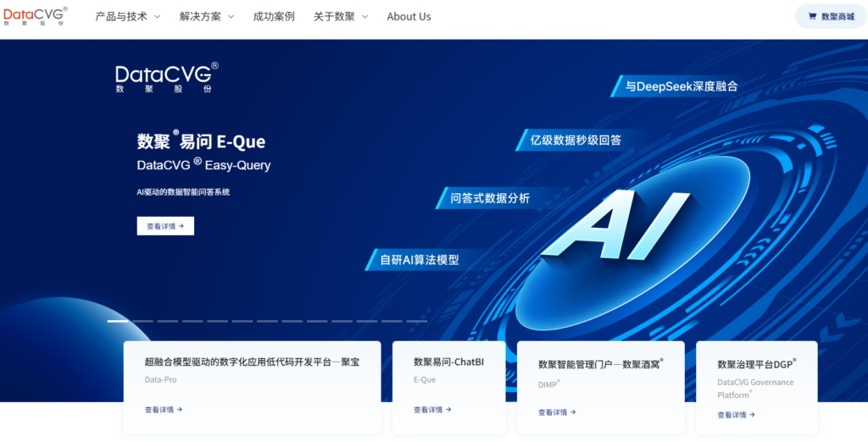
Task: Click 自研AI算法模型 feature label
Action: pyautogui.click(x=419, y=259)
